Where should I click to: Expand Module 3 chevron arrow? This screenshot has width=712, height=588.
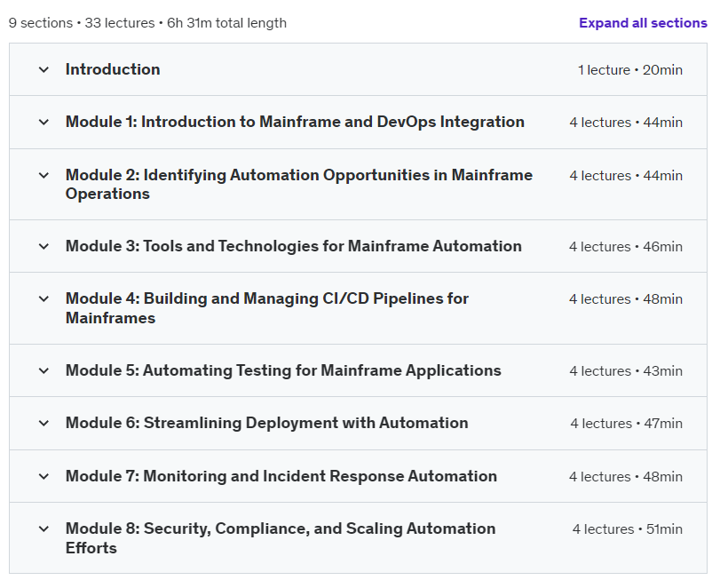point(44,246)
